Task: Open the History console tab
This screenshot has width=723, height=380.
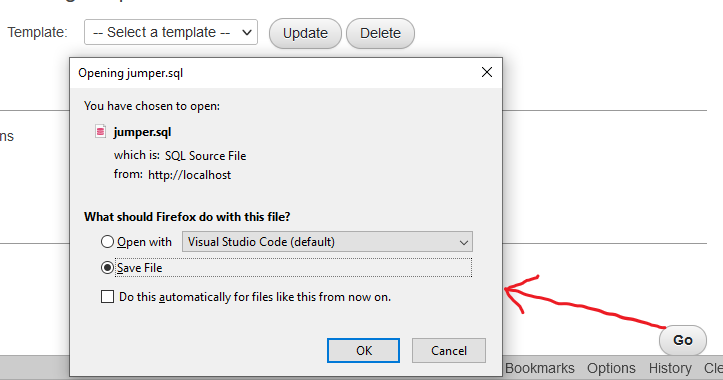Action: click(670, 368)
